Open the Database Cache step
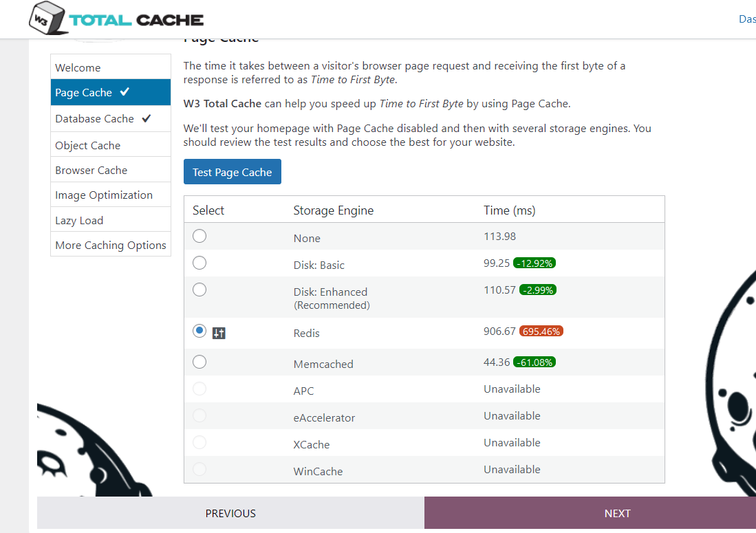756x533 pixels. [x=111, y=118]
